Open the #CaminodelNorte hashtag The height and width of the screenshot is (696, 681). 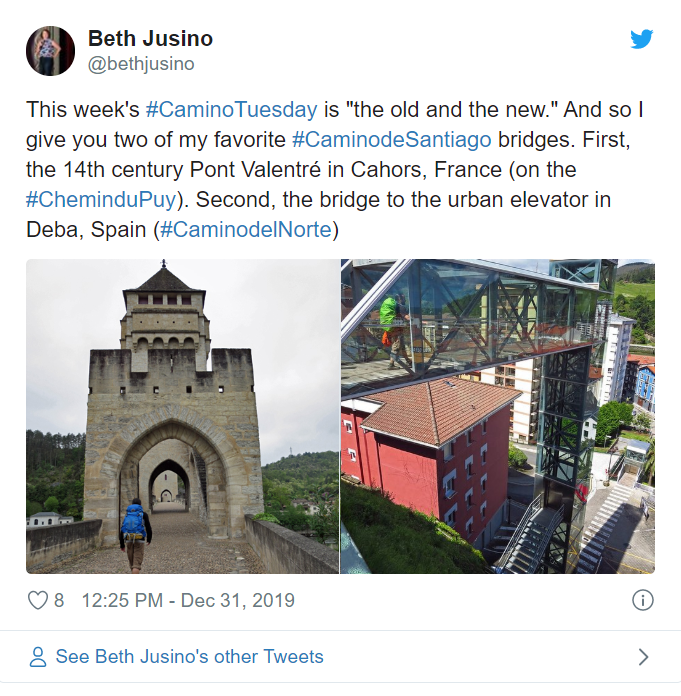(x=245, y=229)
